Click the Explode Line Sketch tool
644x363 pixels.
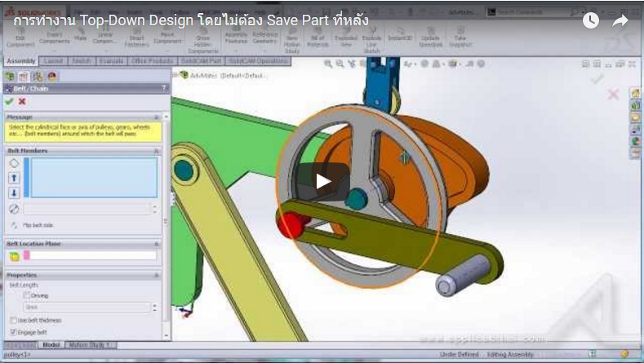coord(371,41)
